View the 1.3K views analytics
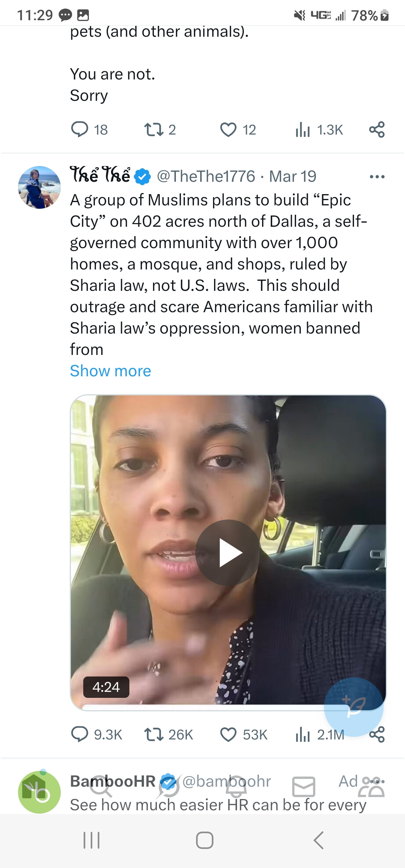This screenshot has height=868, width=405. coord(302,130)
